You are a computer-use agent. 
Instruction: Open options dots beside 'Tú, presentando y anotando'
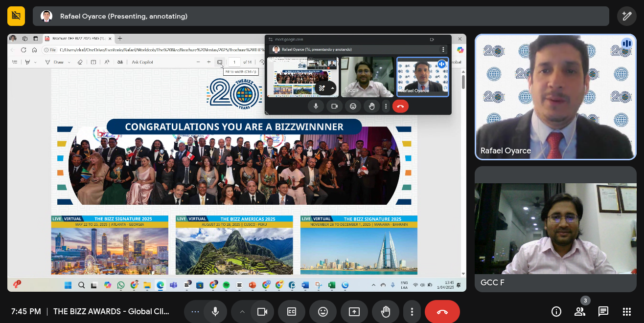(443, 49)
